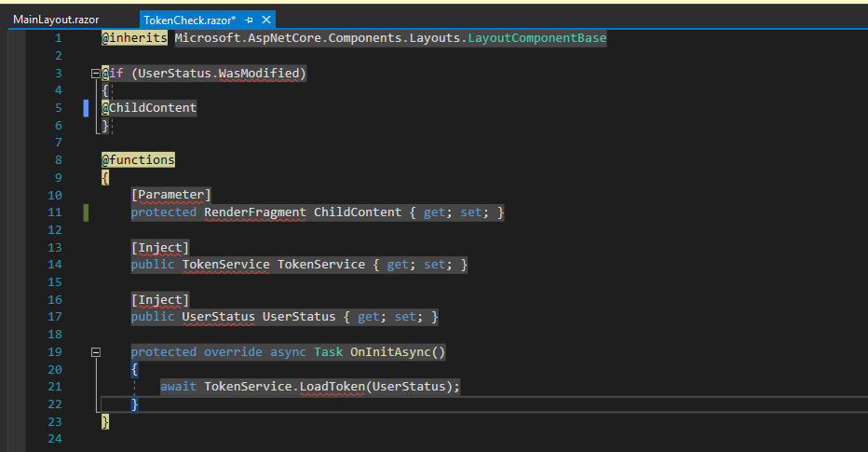Click the closing brace on line 22

[134, 404]
